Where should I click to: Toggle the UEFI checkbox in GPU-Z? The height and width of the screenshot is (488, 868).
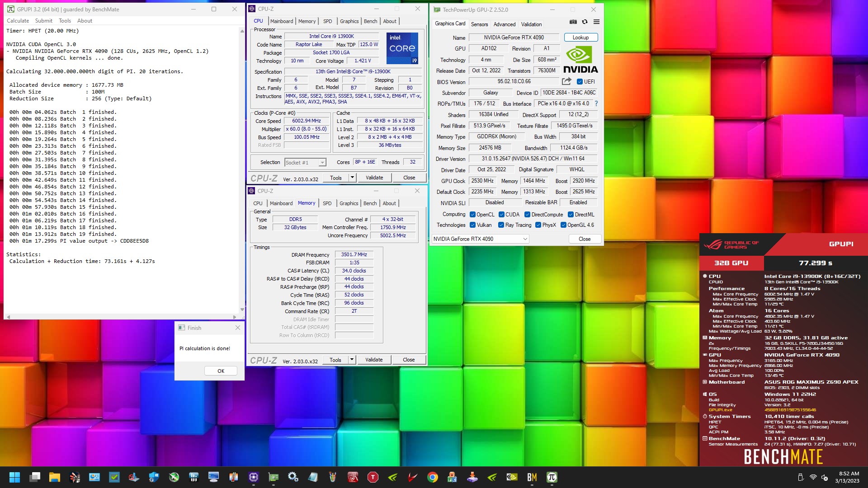(x=580, y=82)
